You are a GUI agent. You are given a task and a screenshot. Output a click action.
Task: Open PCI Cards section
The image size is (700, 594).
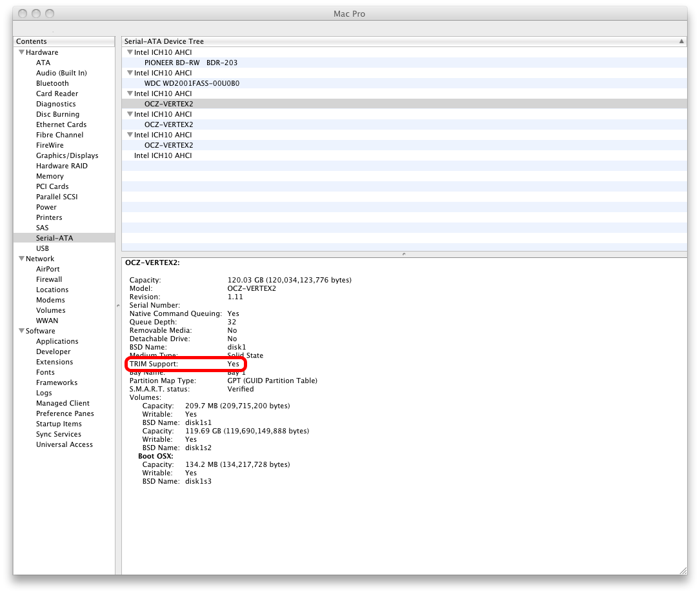(52, 186)
